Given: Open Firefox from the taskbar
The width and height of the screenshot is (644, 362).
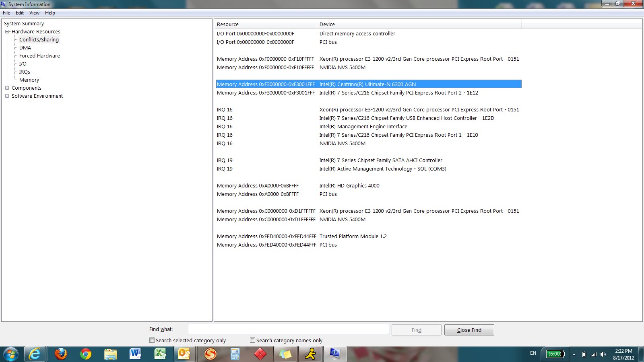Looking at the screenshot, I should (x=61, y=354).
